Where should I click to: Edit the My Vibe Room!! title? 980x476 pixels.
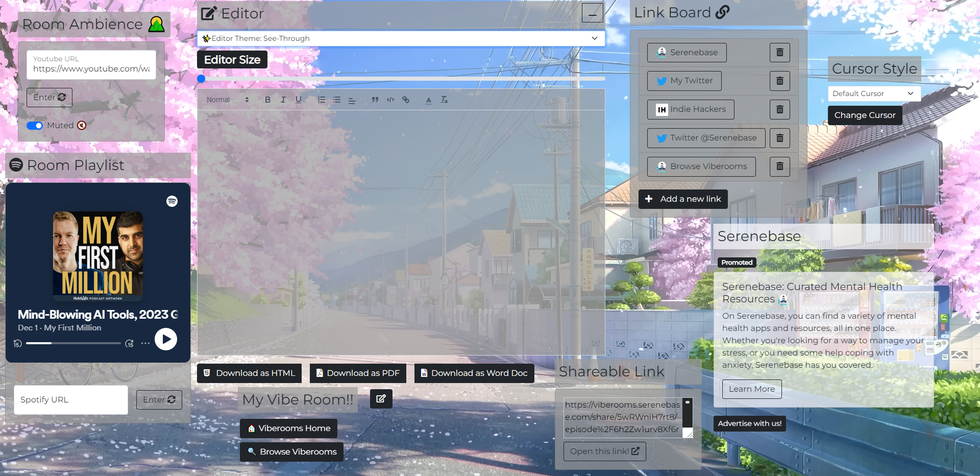coord(381,399)
